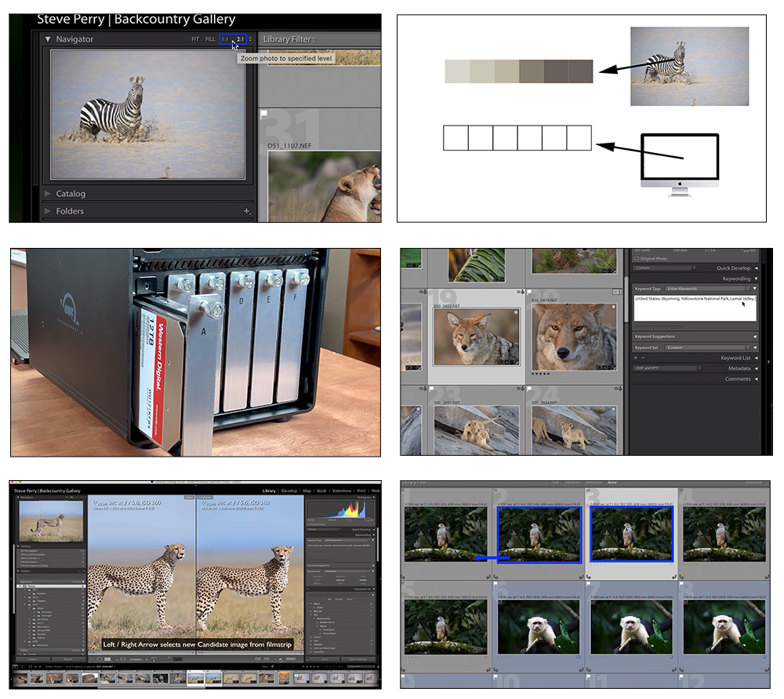Select None in the hawk grid Library Filter
The image size is (784, 699).
click(x=612, y=482)
